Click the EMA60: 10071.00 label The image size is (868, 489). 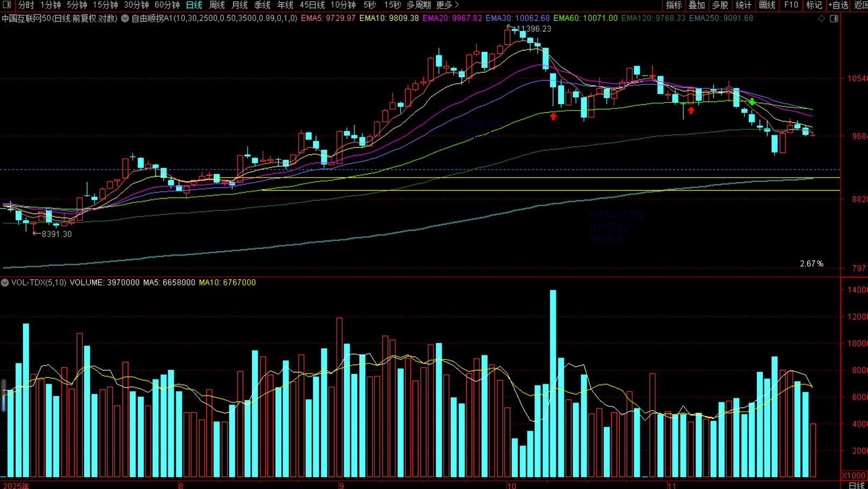point(585,18)
